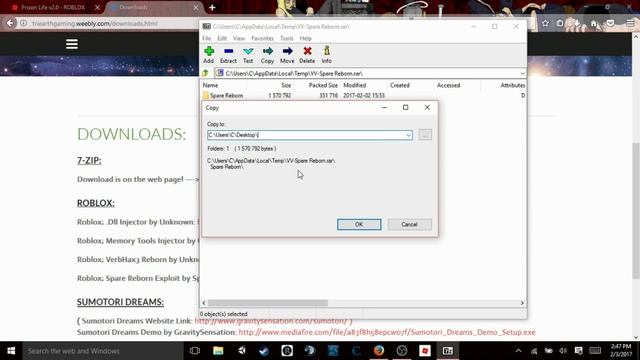The height and width of the screenshot is (360, 640).
Task: Click the 7-Zip scrollbar left arrow
Action: pyautogui.click(x=204, y=303)
